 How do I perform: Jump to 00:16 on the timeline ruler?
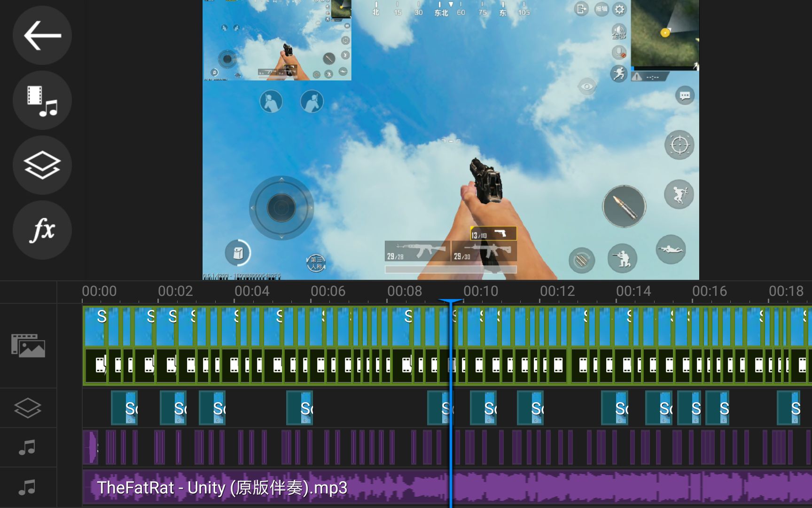click(710, 291)
